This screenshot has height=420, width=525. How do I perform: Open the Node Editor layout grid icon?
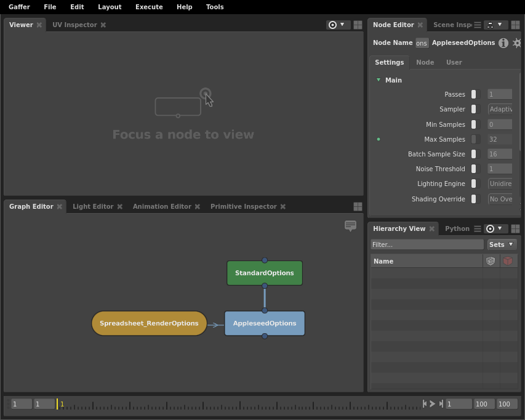pos(515,25)
